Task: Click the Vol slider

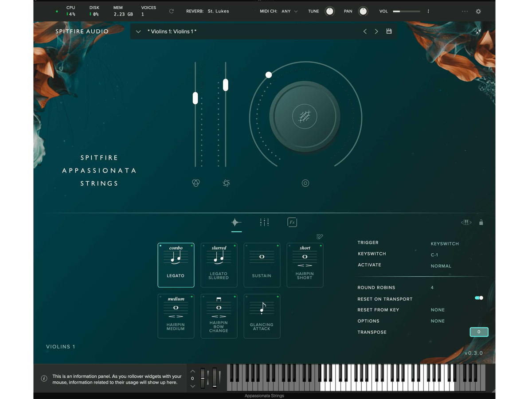Action: pyautogui.click(x=407, y=11)
